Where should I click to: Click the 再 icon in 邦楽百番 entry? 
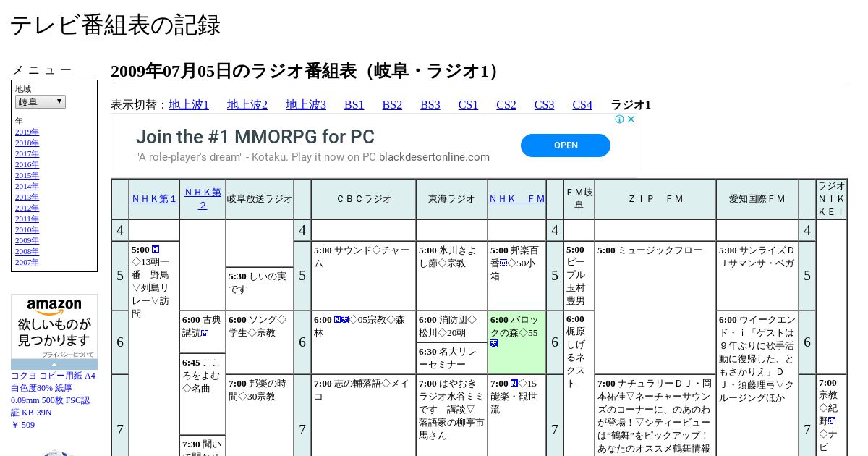pyautogui.click(x=503, y=263)
